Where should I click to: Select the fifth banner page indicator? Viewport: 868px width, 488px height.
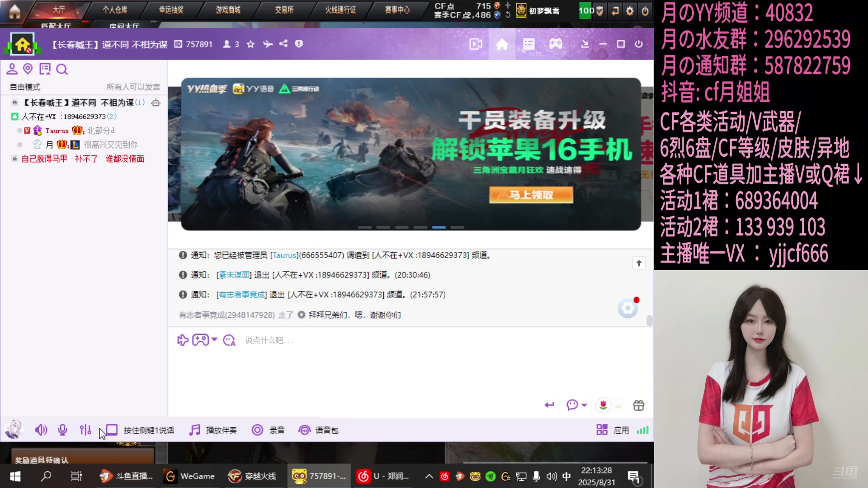click(439, 227)
